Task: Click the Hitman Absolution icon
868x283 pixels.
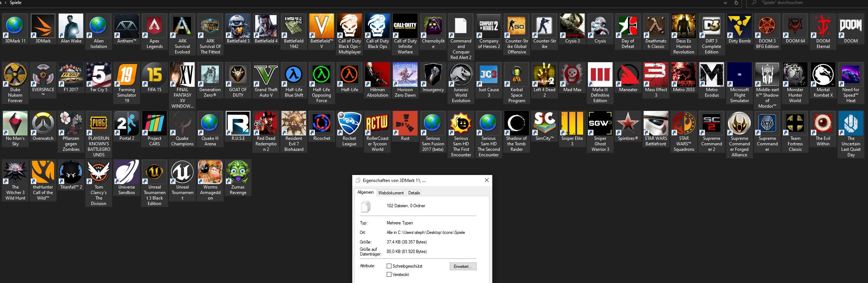Action: tap(377, 81)
